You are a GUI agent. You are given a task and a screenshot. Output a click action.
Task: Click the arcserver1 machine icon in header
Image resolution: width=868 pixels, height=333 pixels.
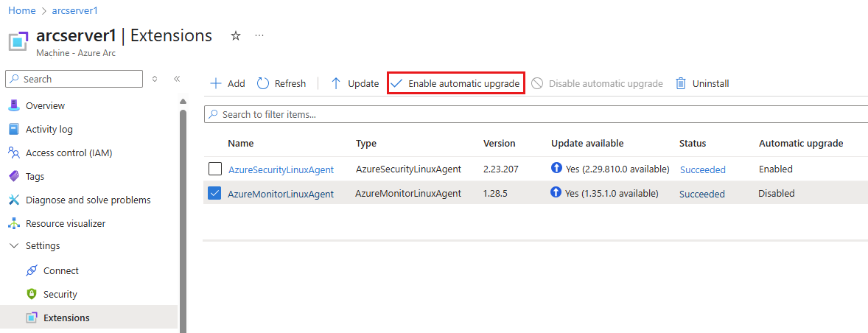point(19,41)
